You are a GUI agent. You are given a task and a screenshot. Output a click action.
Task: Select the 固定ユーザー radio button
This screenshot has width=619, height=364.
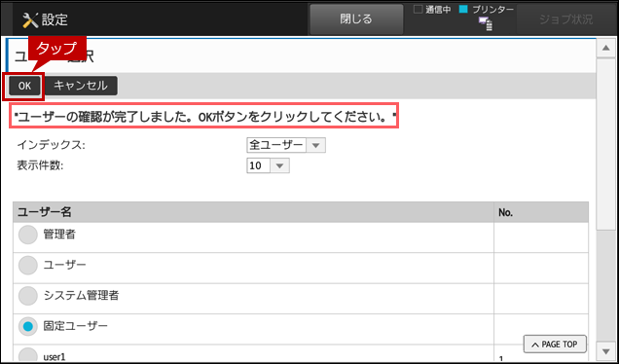point(27,326)
